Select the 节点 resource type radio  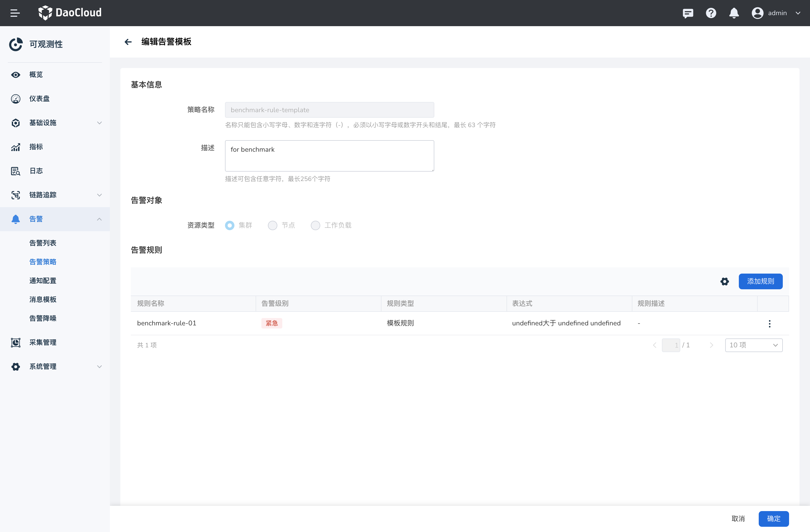click(x=273, y=225)
